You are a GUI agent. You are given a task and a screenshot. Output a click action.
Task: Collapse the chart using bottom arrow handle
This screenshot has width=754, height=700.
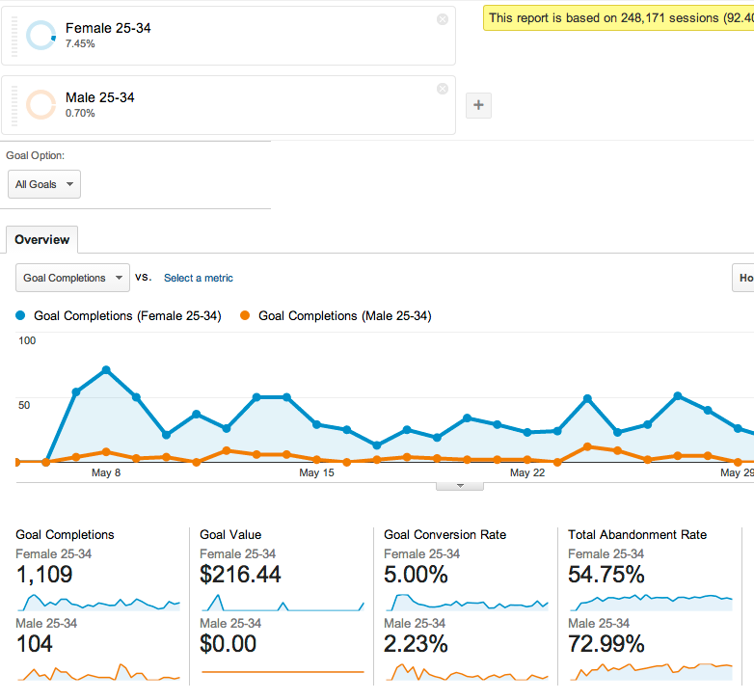click(460, 485)
